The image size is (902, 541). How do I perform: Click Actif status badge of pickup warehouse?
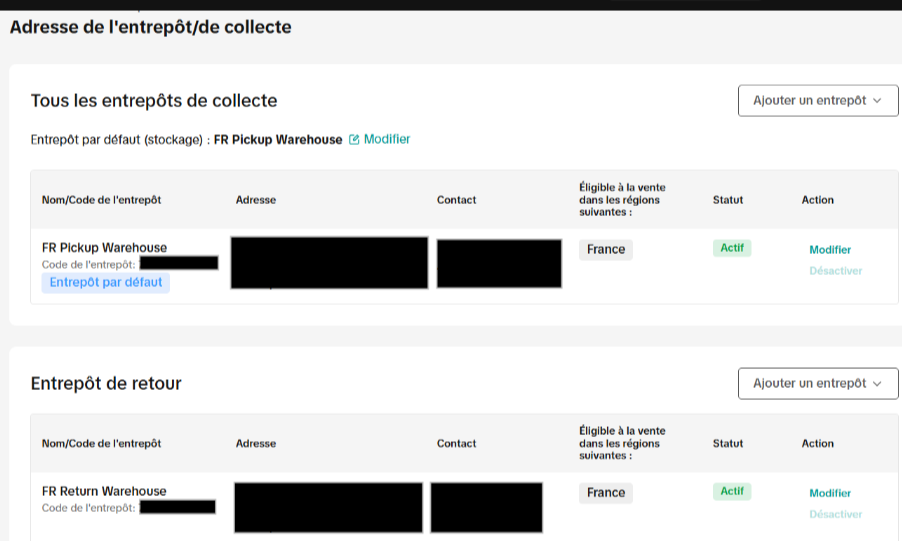coord(732,248)
